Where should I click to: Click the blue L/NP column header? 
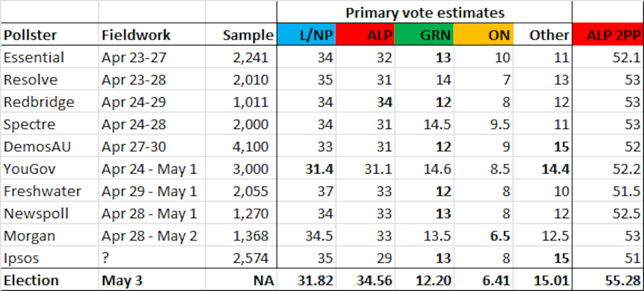click(306, 35)
